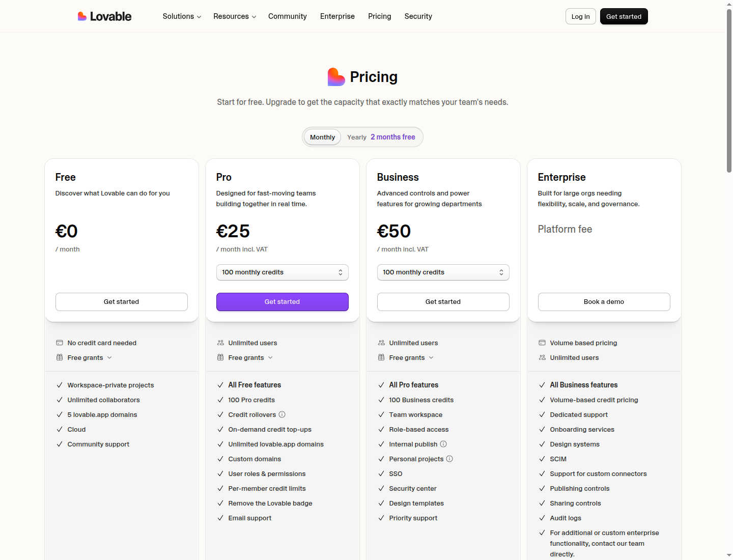The width and height of the screenshot is (733, 560).
Task: Select Monthly billing toggle
Action: point(322,137)
